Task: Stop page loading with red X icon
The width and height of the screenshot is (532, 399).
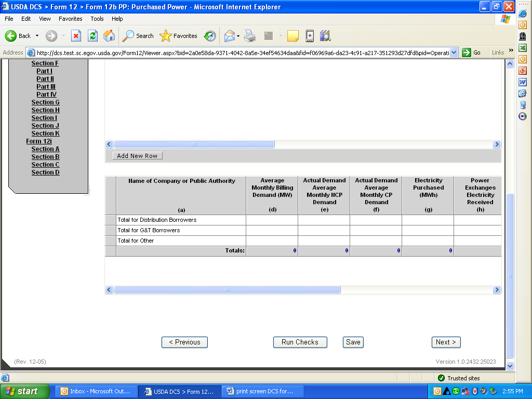Action: 76,36
